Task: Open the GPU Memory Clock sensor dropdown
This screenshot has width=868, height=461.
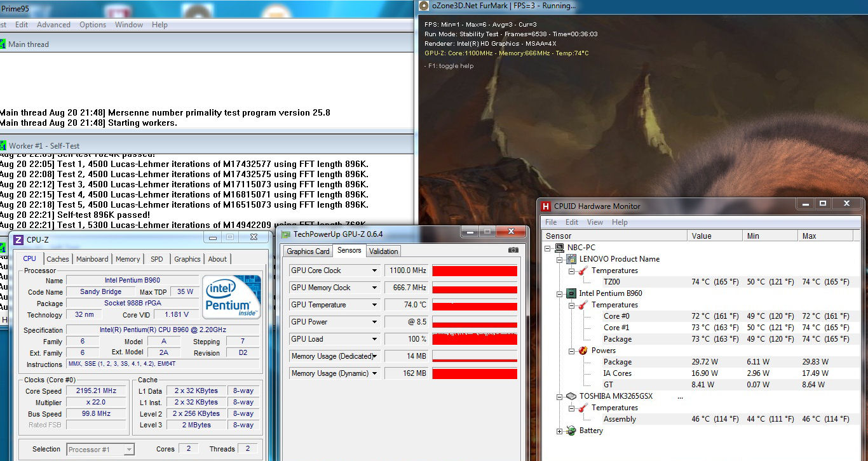Action: pos(375,288)
